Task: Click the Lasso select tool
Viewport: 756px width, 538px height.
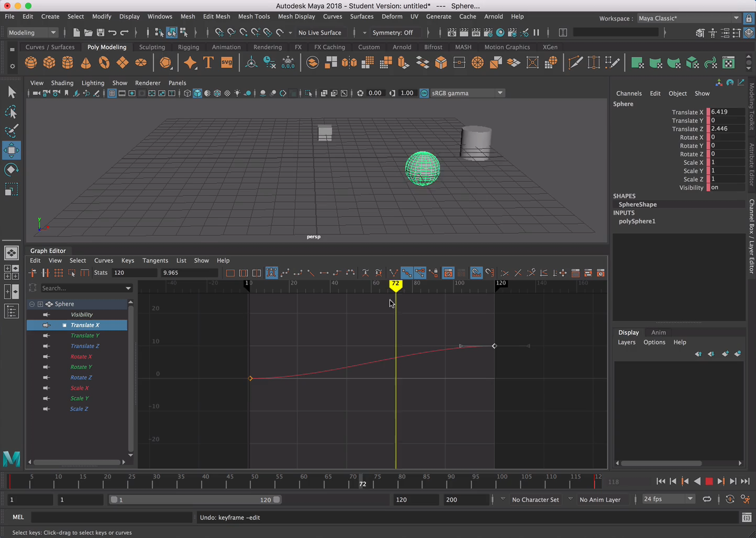Action: [x=11, y=112]
